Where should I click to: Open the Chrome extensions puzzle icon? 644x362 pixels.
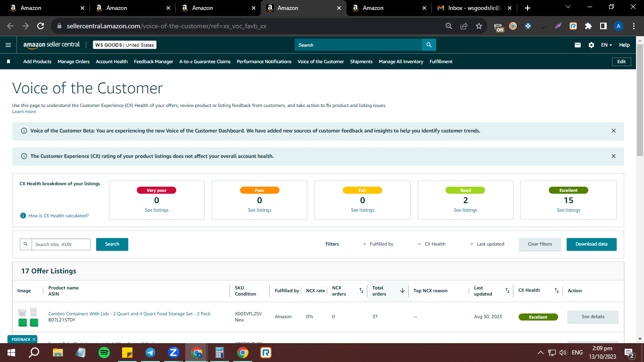click(x=588, y=26)
